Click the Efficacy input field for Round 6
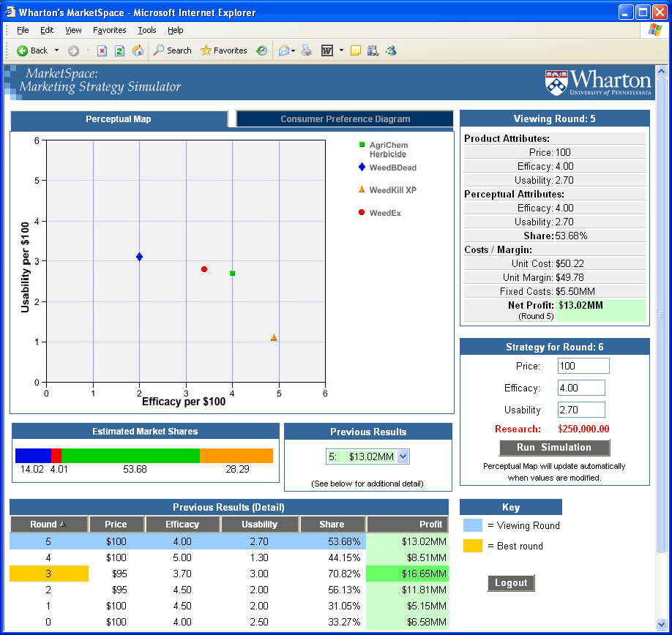The height and width of the screenshot is (635, 672). 581,388
